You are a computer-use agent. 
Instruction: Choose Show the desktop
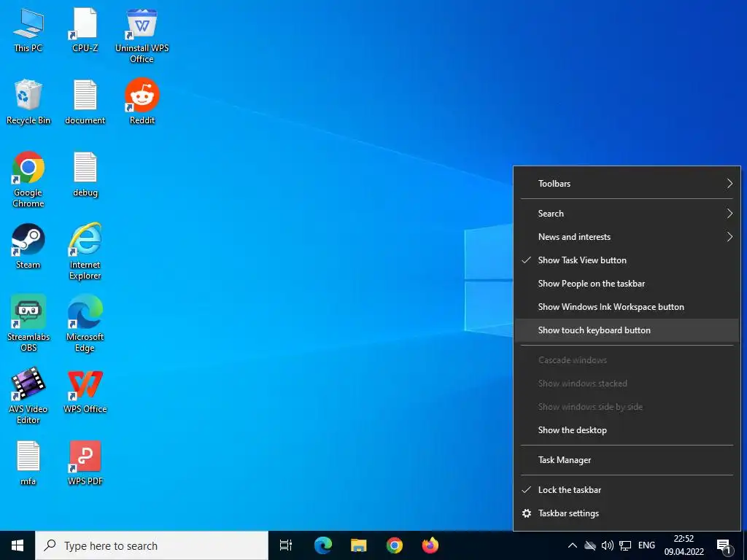pyautogui.click(x=627, y=430)
